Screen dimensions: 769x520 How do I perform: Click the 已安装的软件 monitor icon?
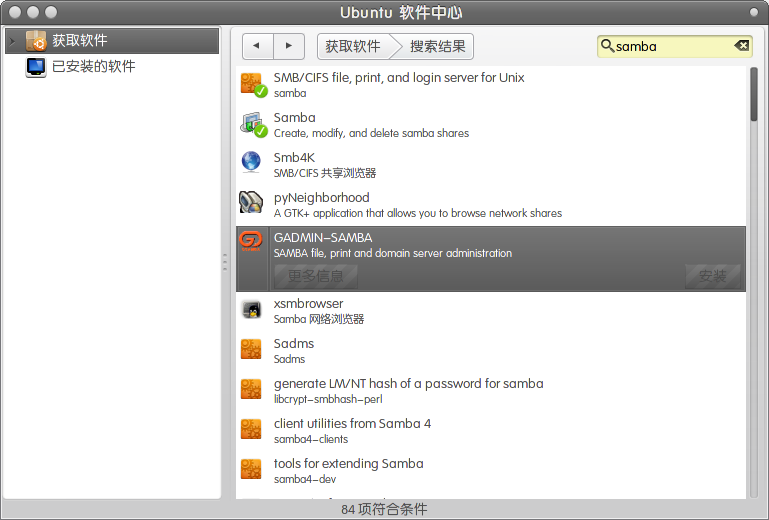[36, 67]
